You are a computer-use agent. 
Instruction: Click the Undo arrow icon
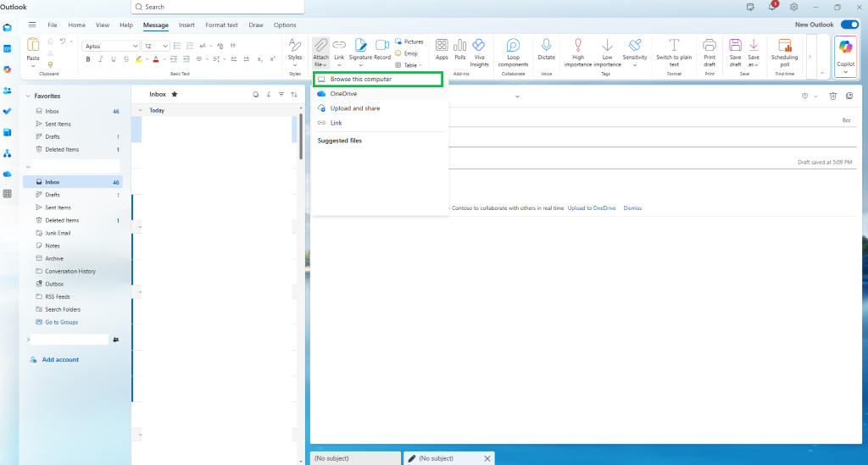coord(63,42)
